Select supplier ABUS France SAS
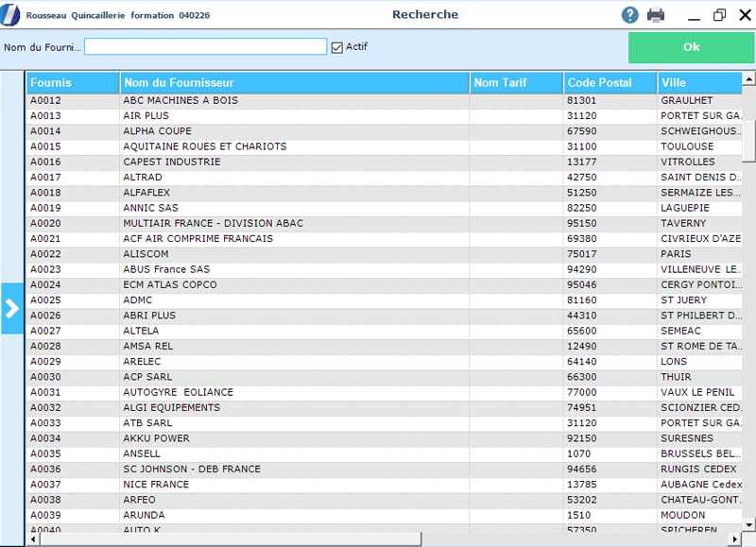This screenshot has width=756, height=547. pyautogui.click(x=166, y=269)
